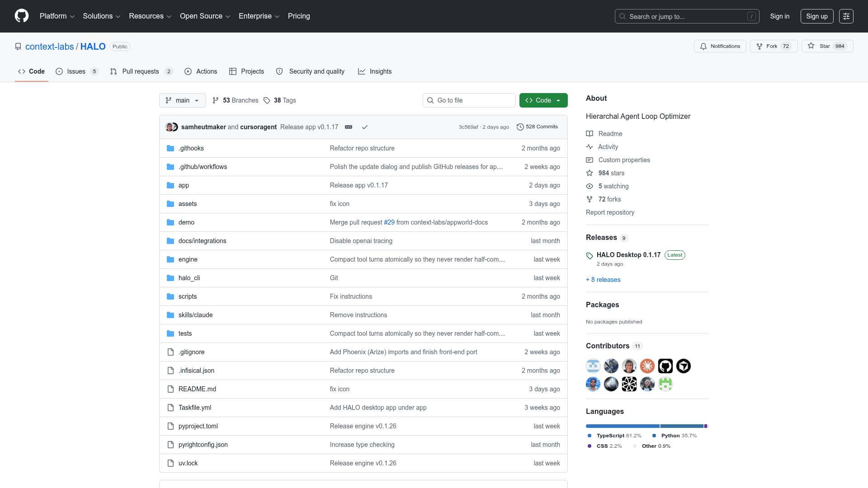Viewport: 868px width, 488px height.
Task: Open commit hash 3c569af
Action: coord(468,127)
